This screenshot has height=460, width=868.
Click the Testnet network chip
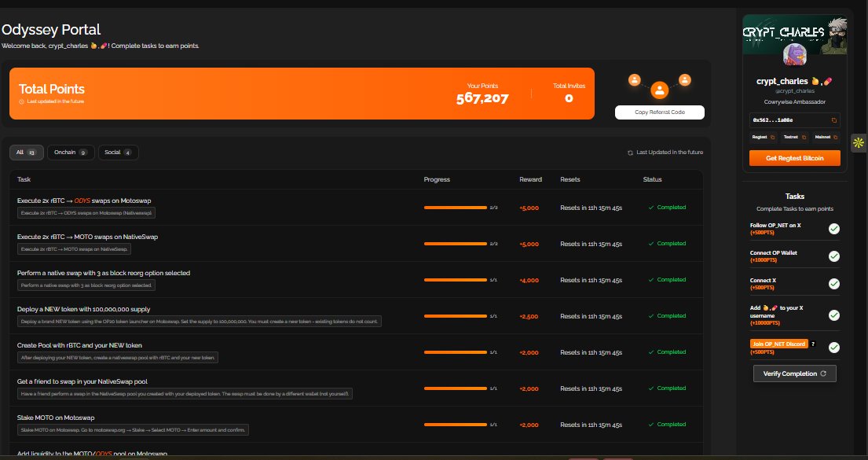click(794, 138)
